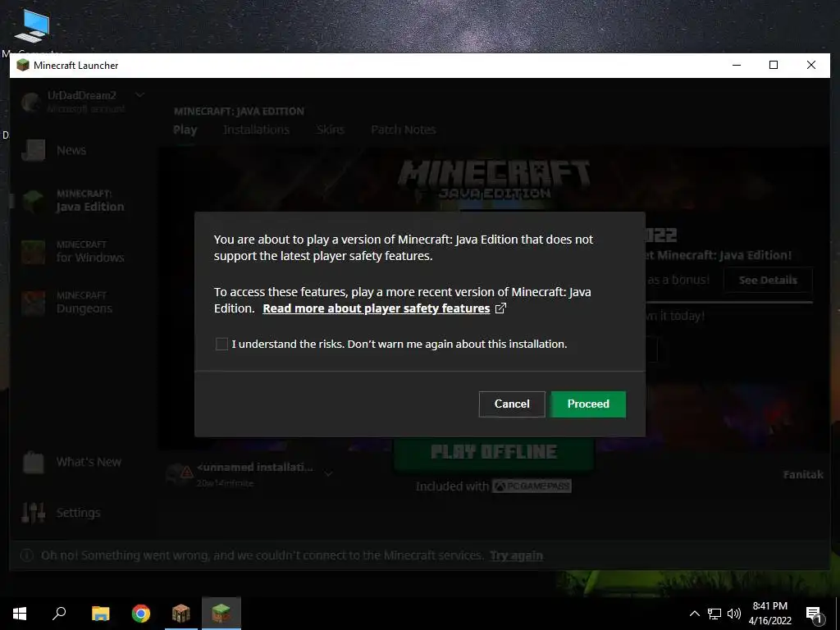Viewport: 840px width, 630px height.
Task: Select Minecraft for Windows sidebar icon
Action: click(33, 252)
